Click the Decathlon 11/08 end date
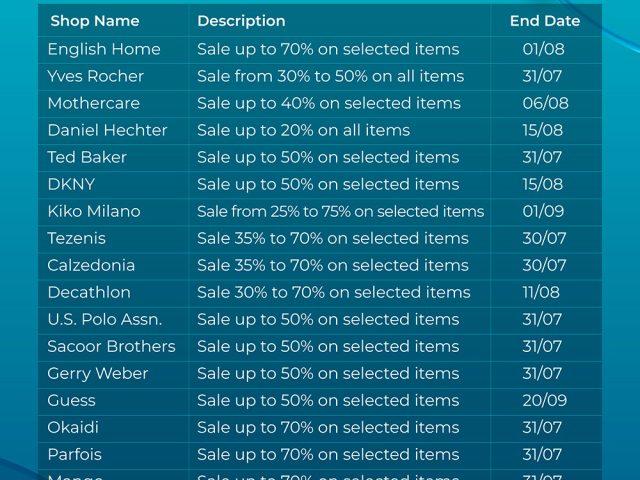 tap(541, 292)
